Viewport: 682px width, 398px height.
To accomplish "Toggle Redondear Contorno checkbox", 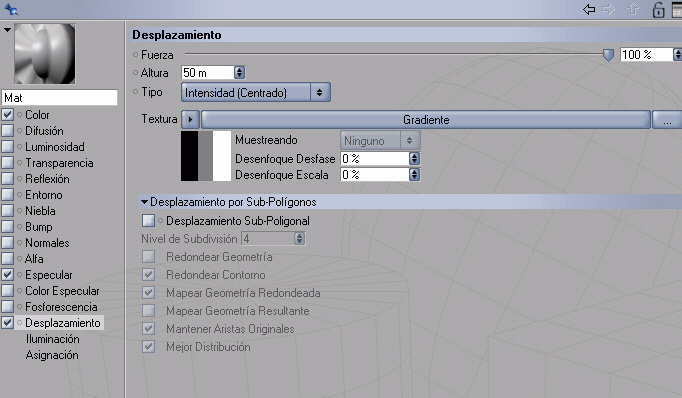I will point(148,274).
